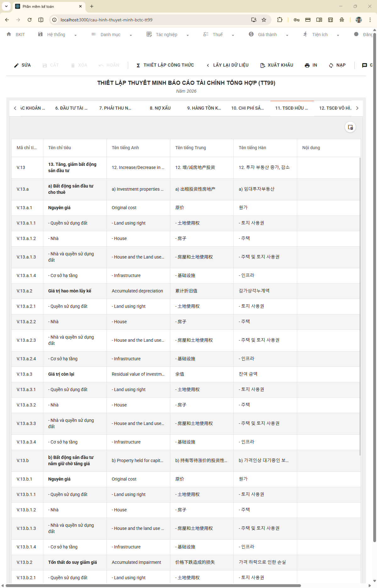Open the Chrome profile avatar
This screenshot has width=377, height=588.
[x=359, y=20]
